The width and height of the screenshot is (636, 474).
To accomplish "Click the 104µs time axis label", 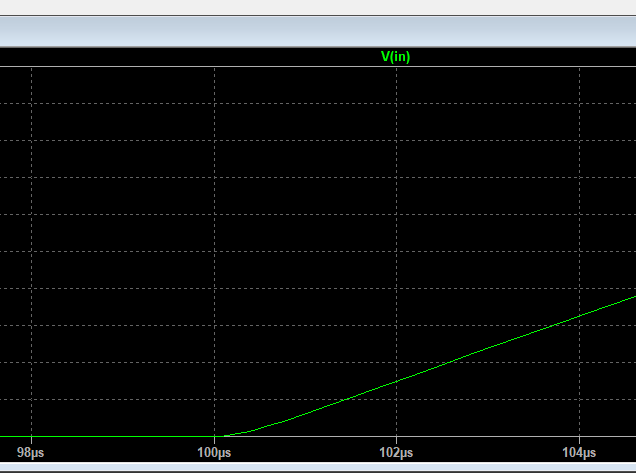I will pyautogui.click(x=579, y=453).
